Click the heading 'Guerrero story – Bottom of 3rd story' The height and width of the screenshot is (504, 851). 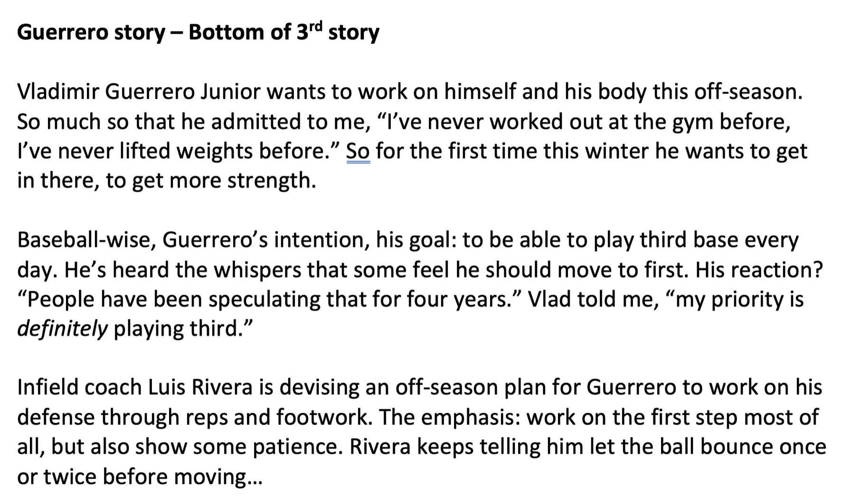tap(198, 32)
